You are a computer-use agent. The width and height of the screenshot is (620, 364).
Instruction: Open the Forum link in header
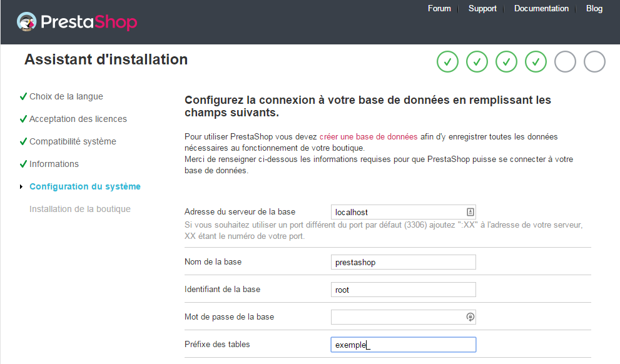[439, 8]
